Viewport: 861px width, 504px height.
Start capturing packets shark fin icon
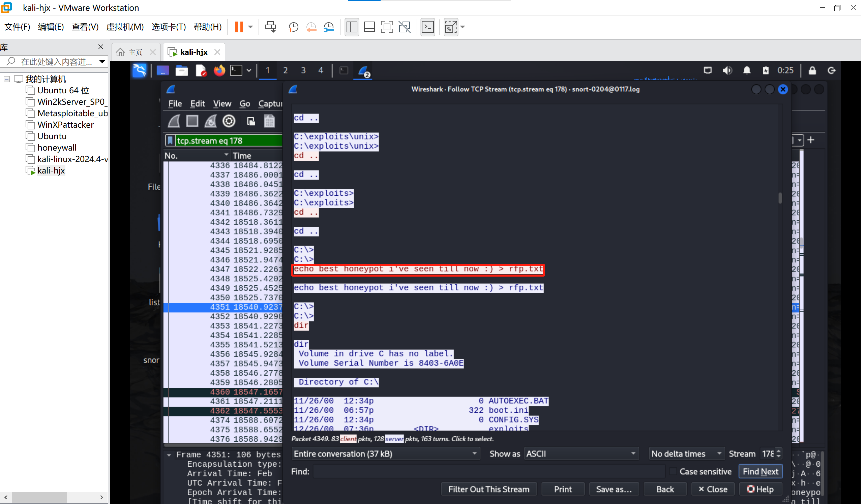(x=174, y=121)
